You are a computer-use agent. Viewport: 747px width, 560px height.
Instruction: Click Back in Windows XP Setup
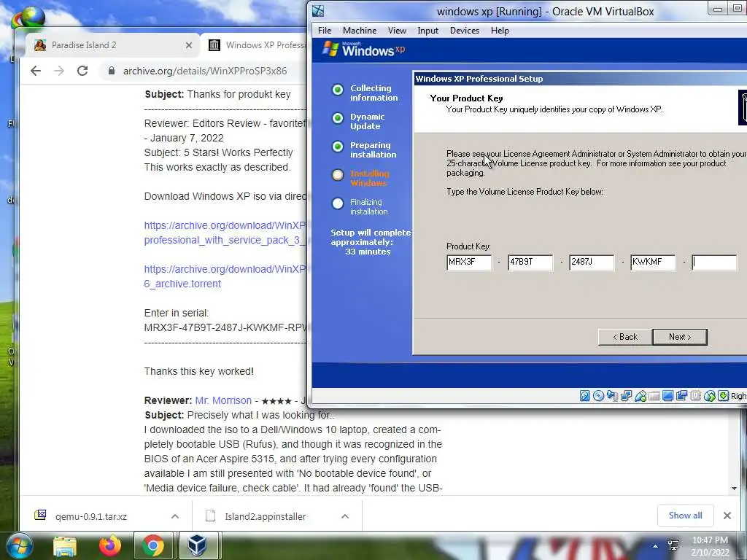tap(625, 337)
